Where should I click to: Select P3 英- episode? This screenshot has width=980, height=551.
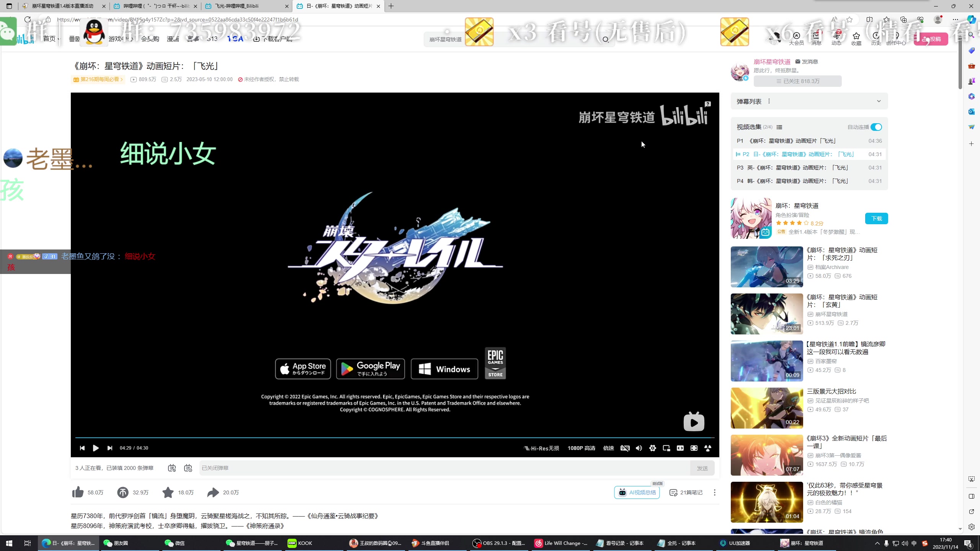point(809,168)
